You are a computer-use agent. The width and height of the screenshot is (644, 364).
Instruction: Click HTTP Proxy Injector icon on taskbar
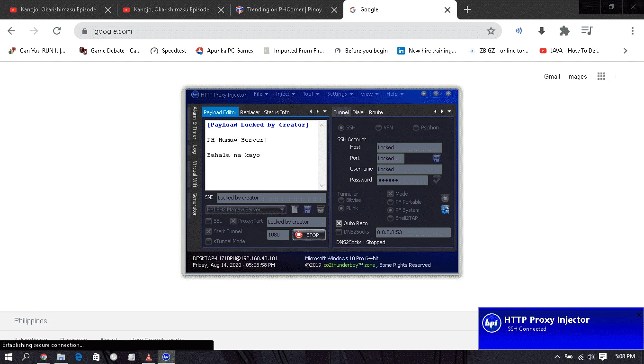coord(166,357)
